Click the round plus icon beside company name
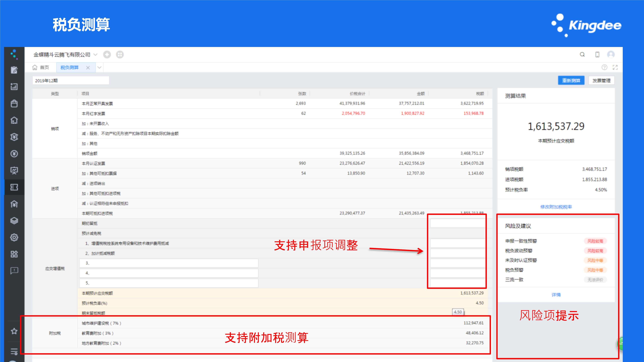This screenshot has width=644, height=362. coord(107,55)
